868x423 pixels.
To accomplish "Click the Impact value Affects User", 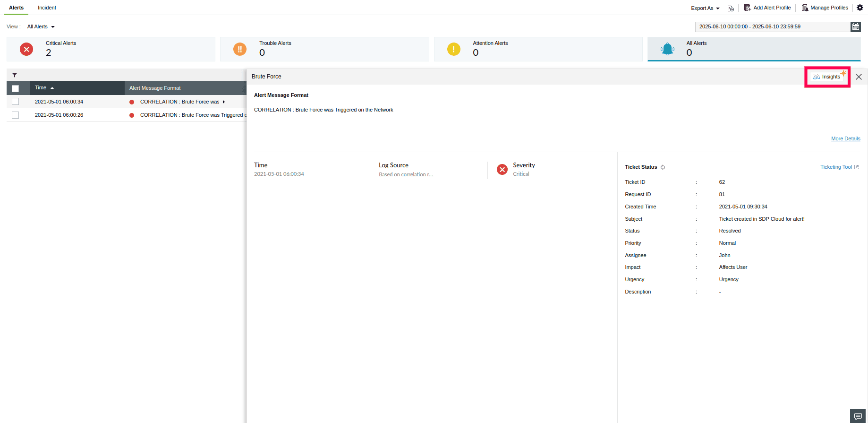I will coord(733,267).
